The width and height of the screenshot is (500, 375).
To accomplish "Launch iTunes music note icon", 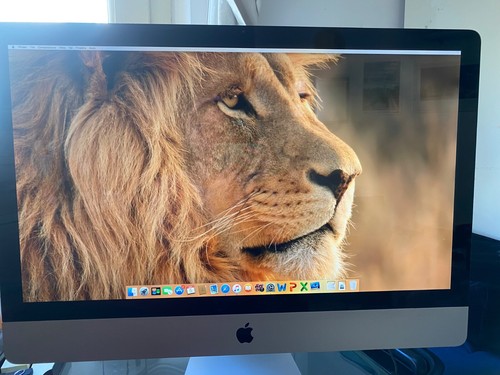I will (237, 289).
